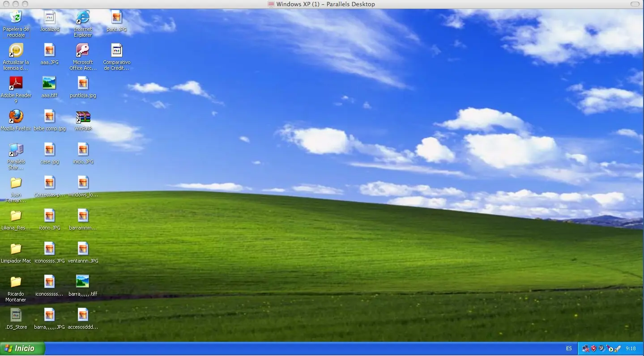
Task: Click the disconnected network tray icon
Action: pos(586,348)
